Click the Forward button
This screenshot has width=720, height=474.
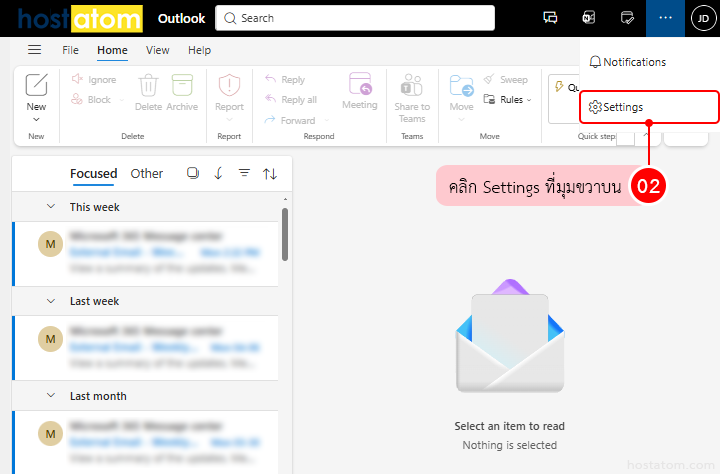290,120
